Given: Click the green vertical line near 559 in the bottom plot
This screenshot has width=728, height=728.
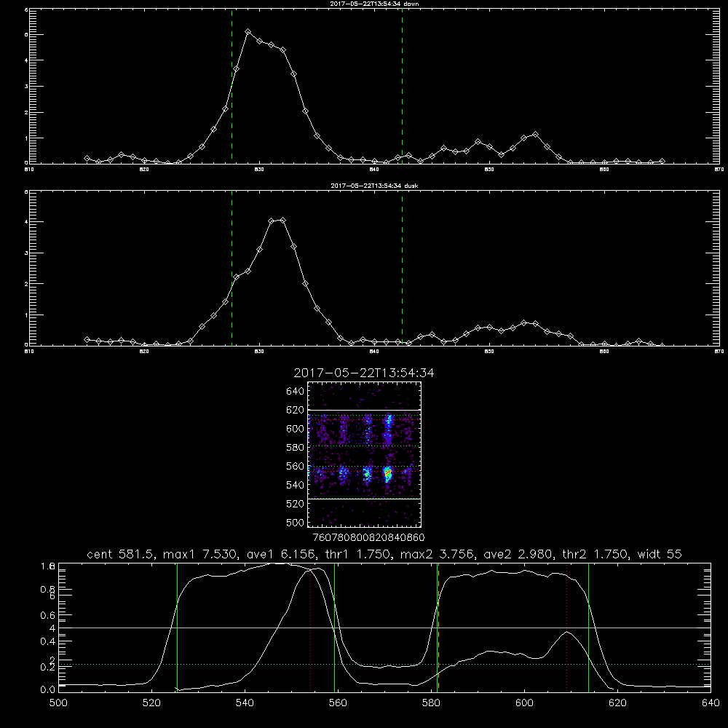Looking at the screenshot, I should (334, 628).
